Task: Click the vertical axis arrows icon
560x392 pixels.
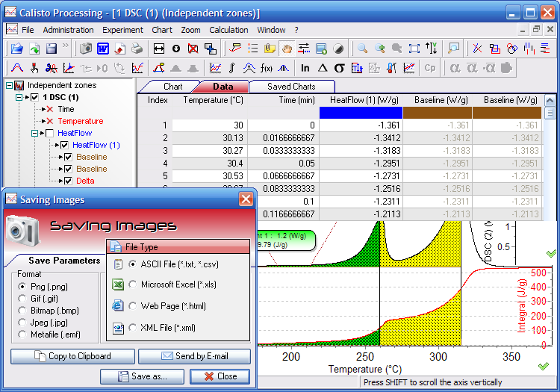Action: pyautogui.click(x=431, y=49)
